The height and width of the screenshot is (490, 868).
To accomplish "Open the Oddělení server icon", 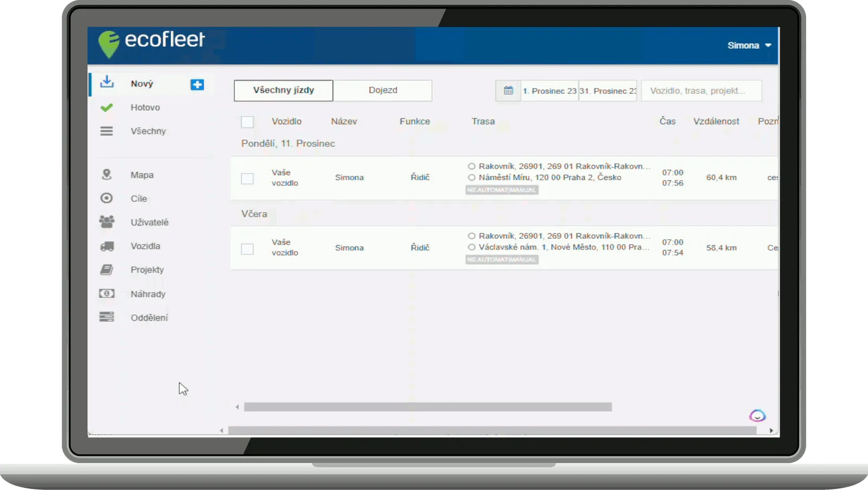I will click(107, 317).
